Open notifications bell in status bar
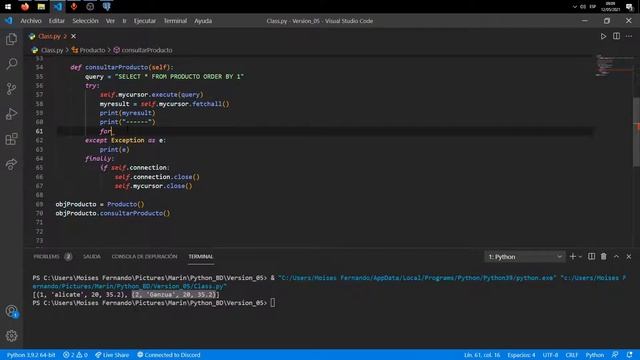The width and height of the screenshot is (640, 360). 629,355
